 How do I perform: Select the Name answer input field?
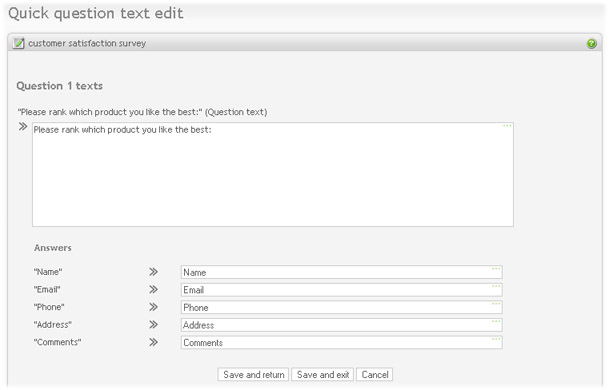(342, 272)
